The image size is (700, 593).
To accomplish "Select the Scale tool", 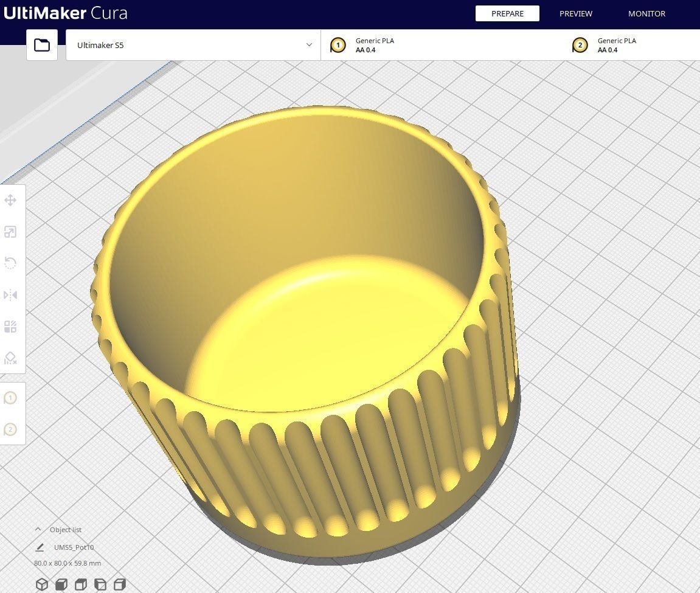I will pyautogui.click(x=10, y=232).
